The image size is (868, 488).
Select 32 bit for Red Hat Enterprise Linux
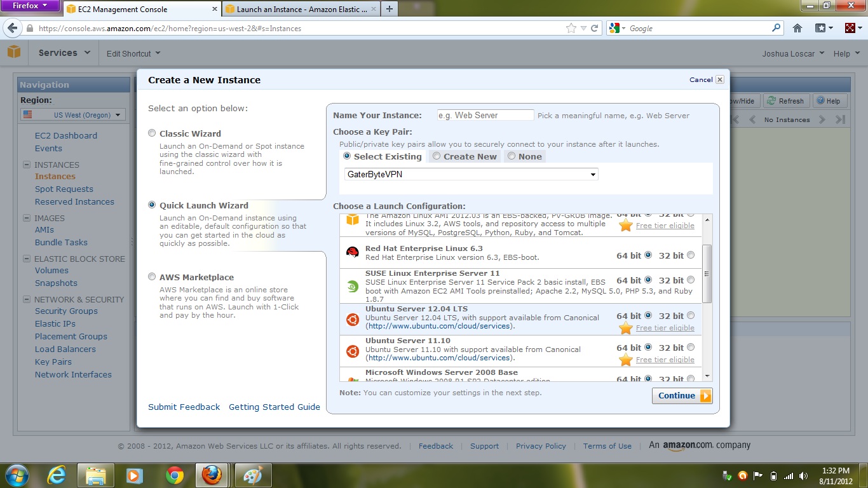pyautogui.click(x=691, y=255)
